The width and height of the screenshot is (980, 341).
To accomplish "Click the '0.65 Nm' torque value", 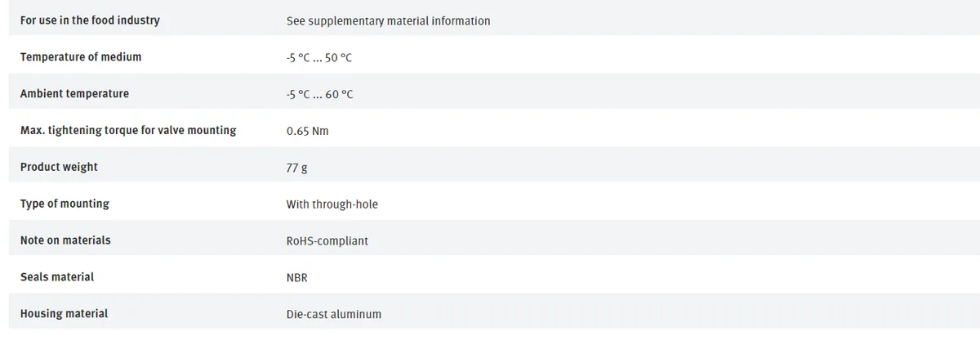I will [308, 131].
